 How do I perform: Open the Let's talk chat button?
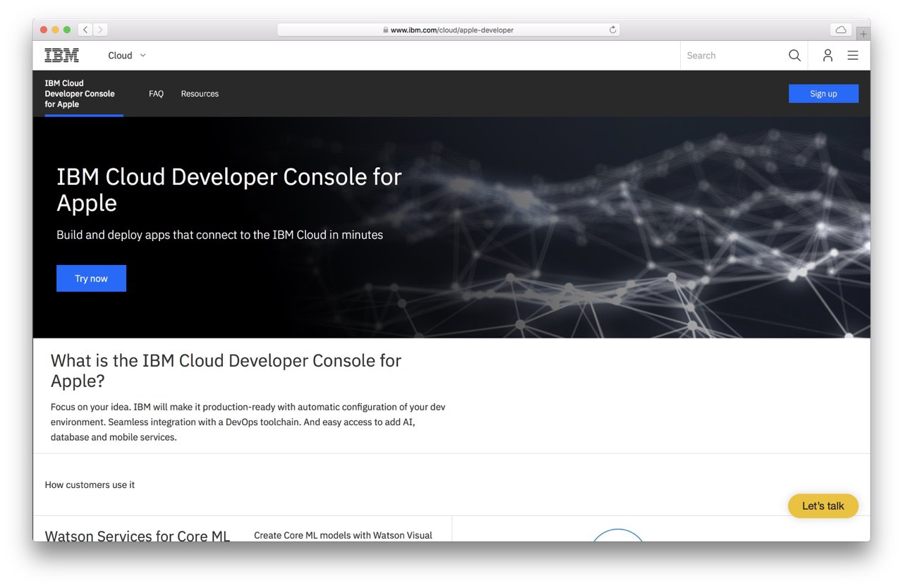pyautogui.click(x=823, y=506)
